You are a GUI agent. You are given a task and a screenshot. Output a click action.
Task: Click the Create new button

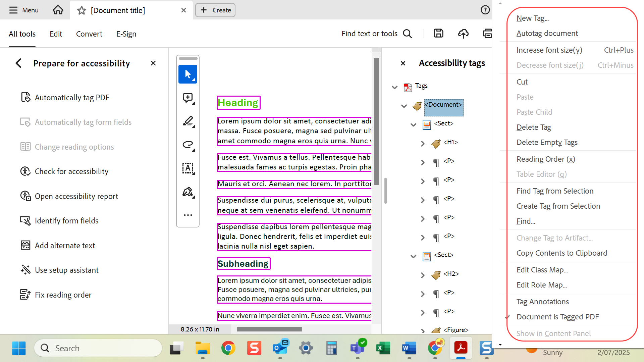215,10
